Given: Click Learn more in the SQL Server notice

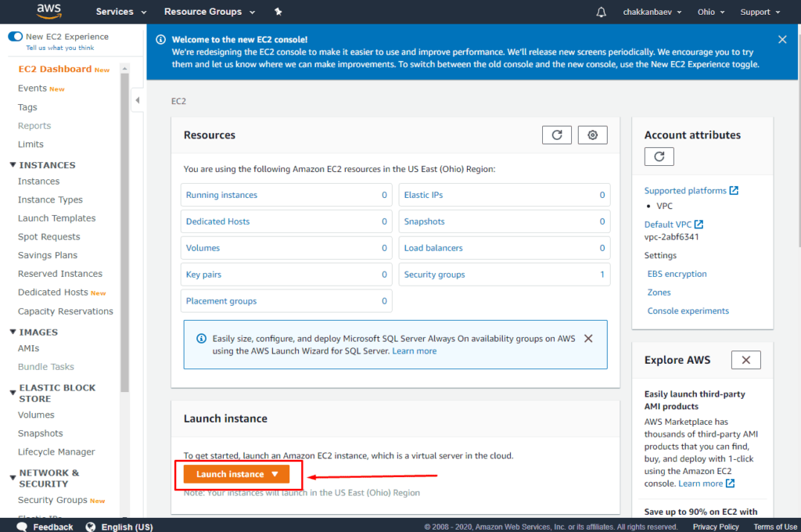Looking at the screenshot, I should click(x=415, y=351).
